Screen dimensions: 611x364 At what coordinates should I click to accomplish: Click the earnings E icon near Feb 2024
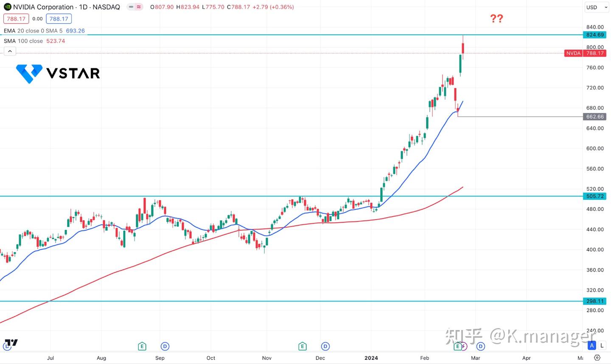458,346
